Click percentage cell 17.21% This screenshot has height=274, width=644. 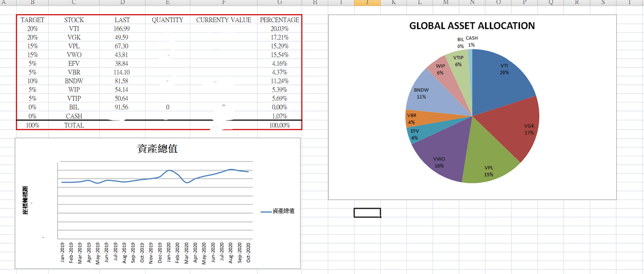tap(279, 37)
